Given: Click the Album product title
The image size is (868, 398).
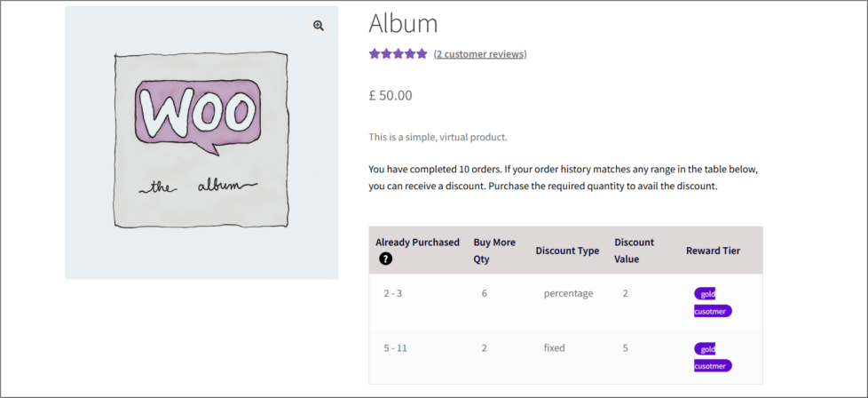Looking at the screenshot, I should [403, 23].
